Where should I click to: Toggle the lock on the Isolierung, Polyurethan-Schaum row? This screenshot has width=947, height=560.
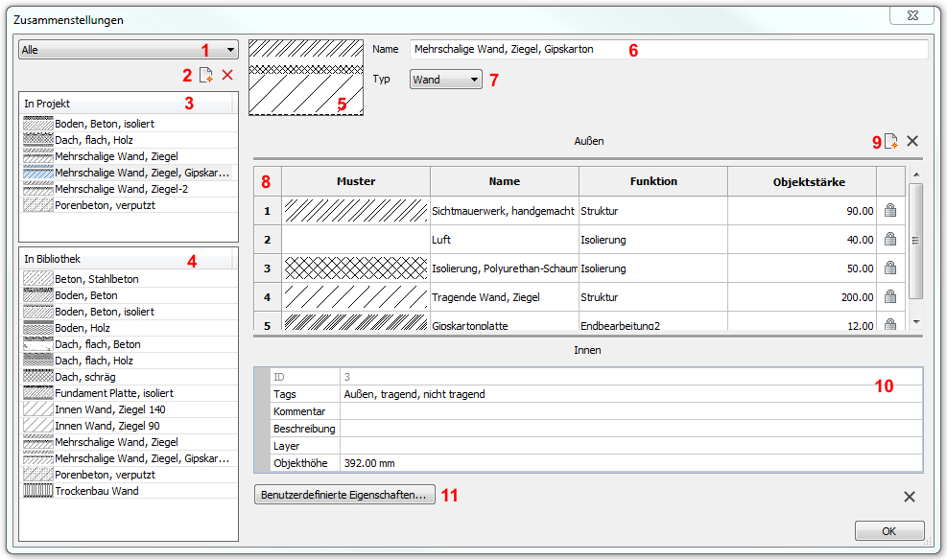(890, 268)
